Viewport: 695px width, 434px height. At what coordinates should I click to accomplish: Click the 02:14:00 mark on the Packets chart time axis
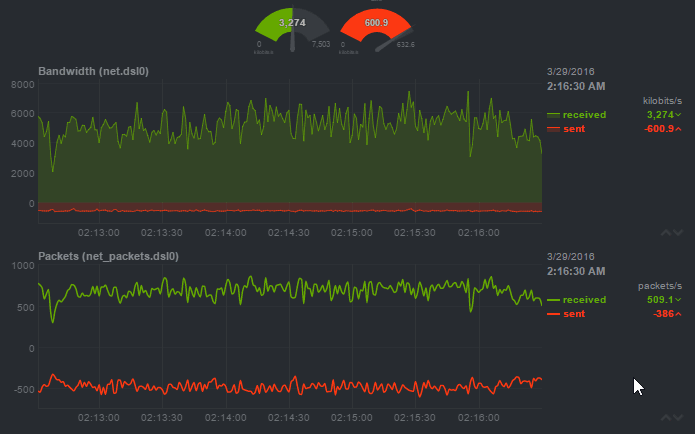pos(225,417)
